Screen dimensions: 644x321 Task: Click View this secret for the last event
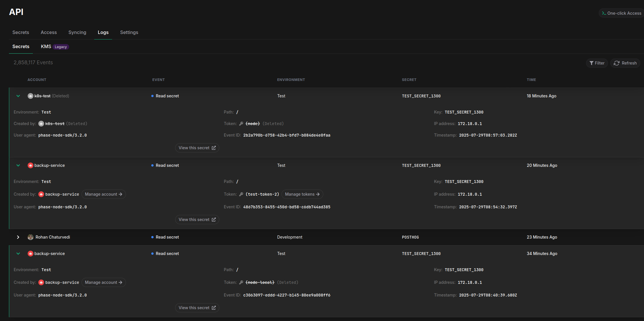(x=197, y=307)
